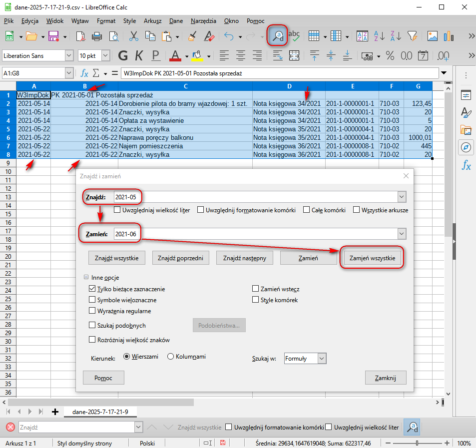Click the Sort ascending icon

point(380,36)
